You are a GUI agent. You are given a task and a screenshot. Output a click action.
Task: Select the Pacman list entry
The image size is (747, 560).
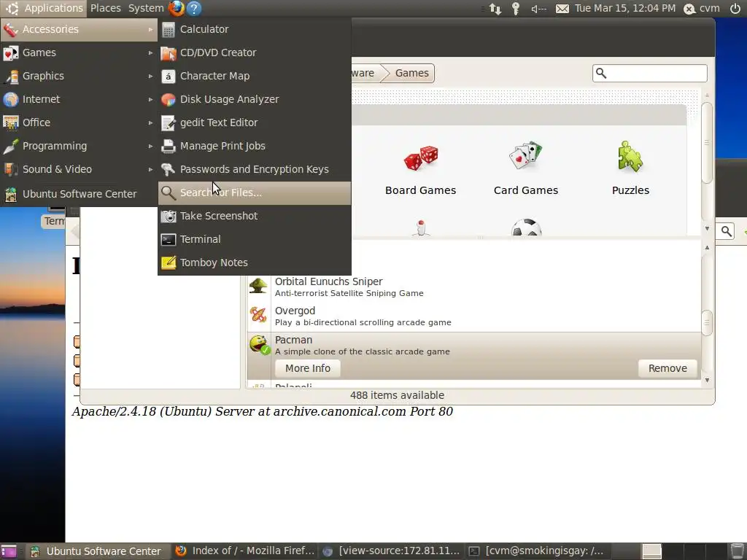pos(474,356)
